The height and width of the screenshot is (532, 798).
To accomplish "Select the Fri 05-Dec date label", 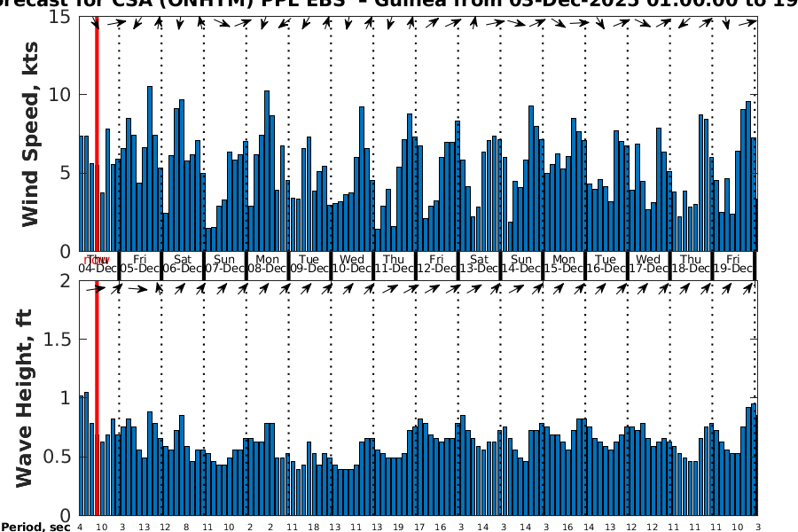I will 140,264.
